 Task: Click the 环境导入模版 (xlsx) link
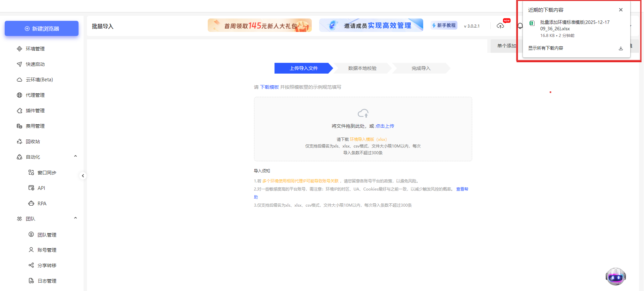tap(368, 139)
